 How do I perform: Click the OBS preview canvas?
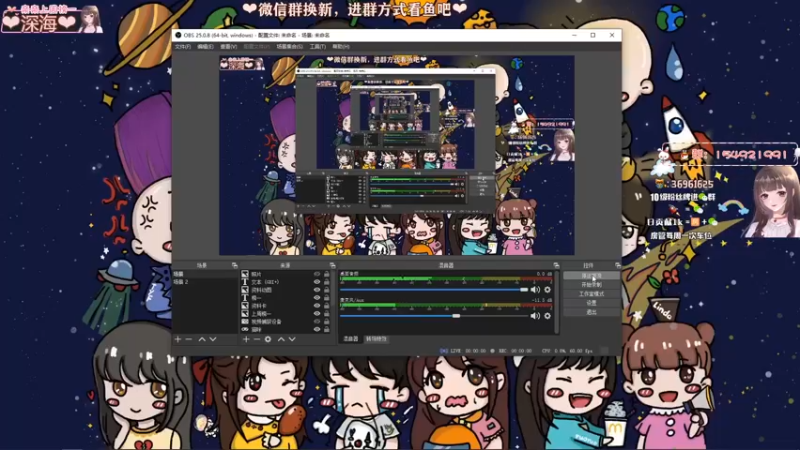[x=396, y=155]
